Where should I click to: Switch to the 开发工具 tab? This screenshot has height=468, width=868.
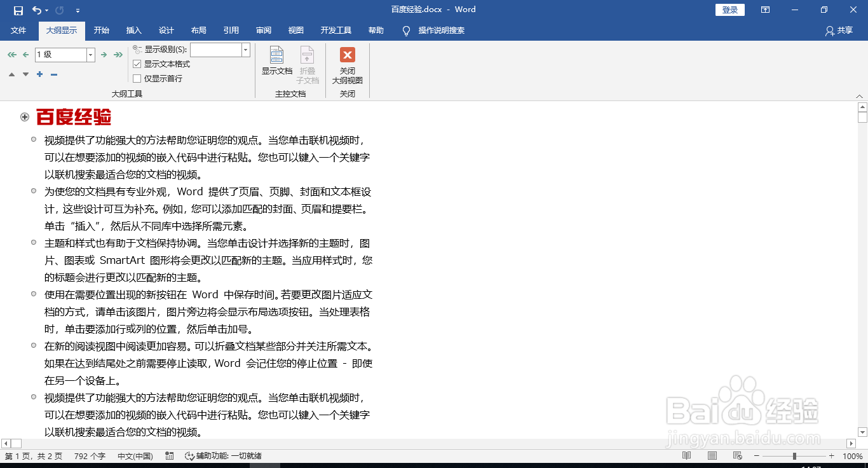pos(336,30)
